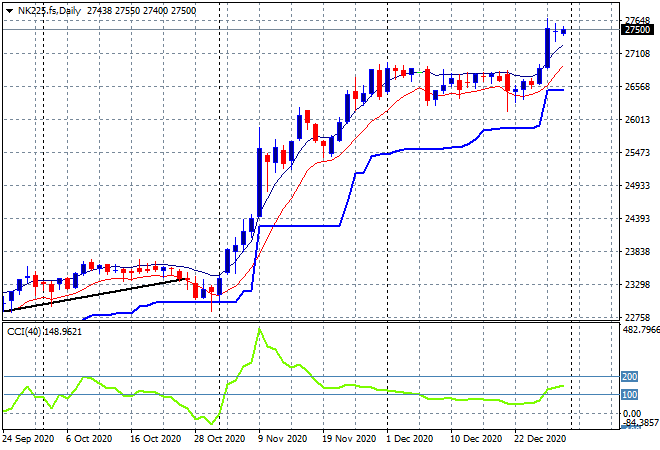
Task: Click the 24393 price axis label
Action: point(637,218)
